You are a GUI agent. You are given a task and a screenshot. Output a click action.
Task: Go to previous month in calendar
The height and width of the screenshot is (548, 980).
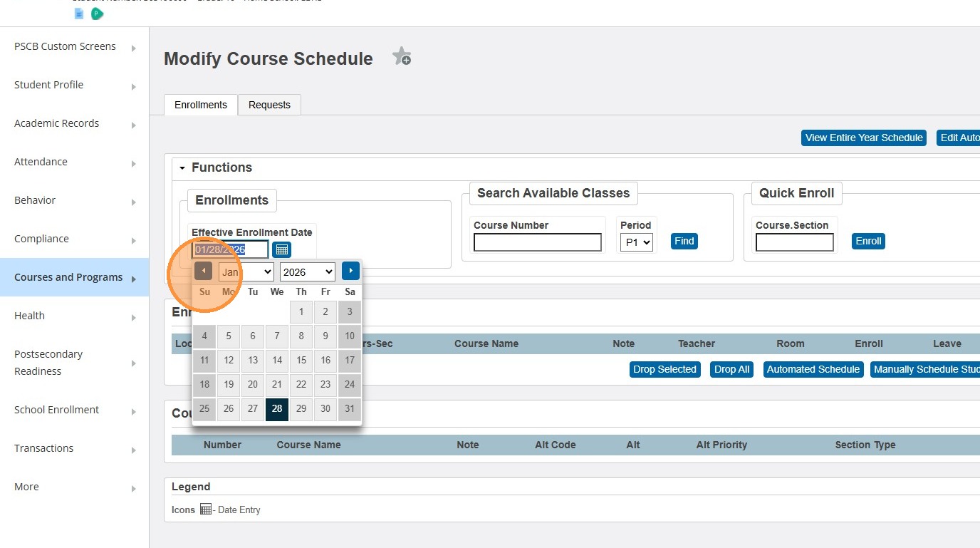coord(203,271)
